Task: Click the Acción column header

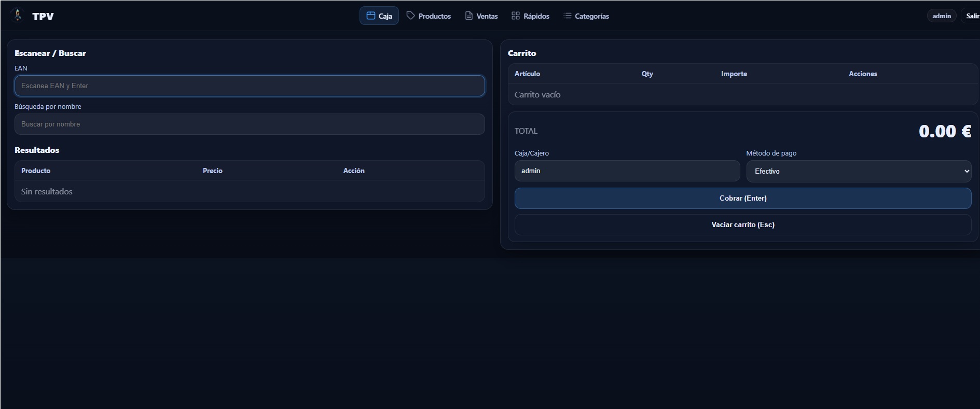Action: 354,171
